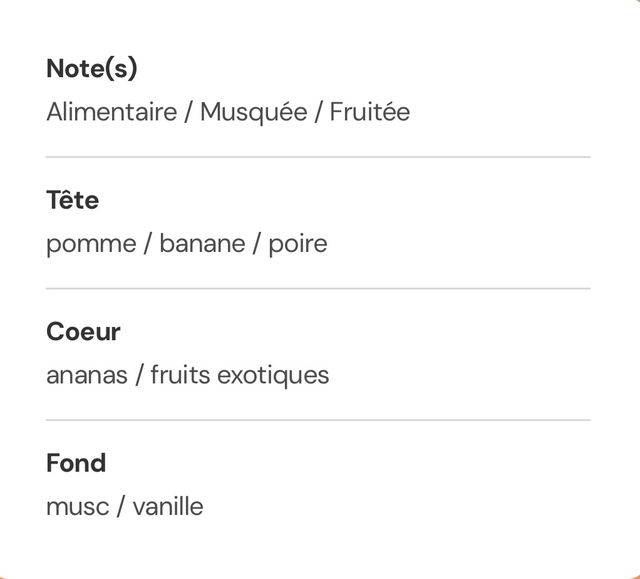Click the "Fond" heading
Screen dimensions: 640x579
[x=76, y=463]
